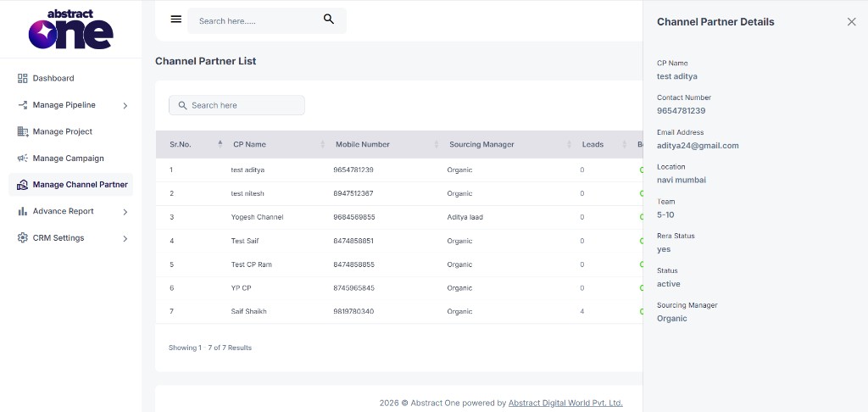This screenshot has width=868, height=412.
Task: Click the Dashboard grid icon
Action: coord(23,78)
